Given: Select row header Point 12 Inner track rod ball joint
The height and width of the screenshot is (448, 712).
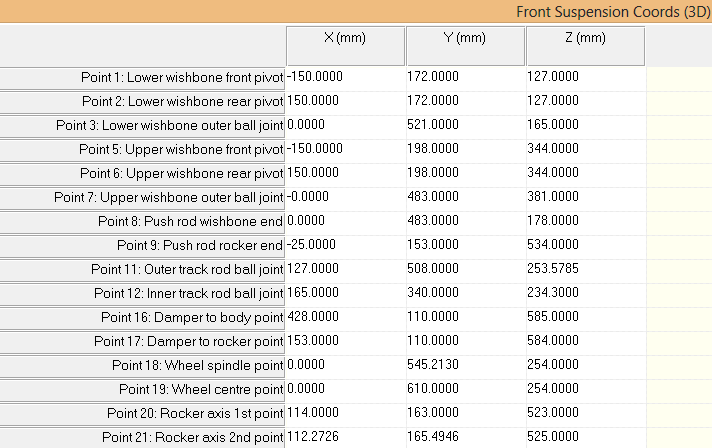Looking at the screenshot, I should (x=143, y=293).
